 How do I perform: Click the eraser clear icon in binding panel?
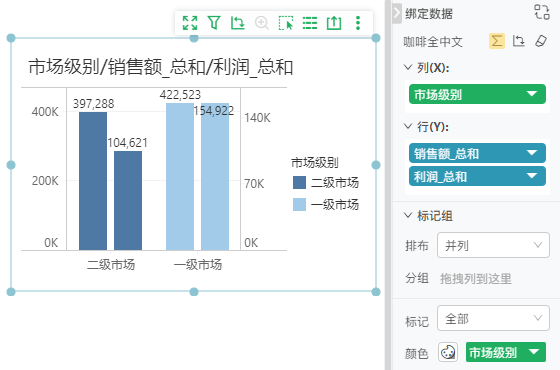[541, 41]
